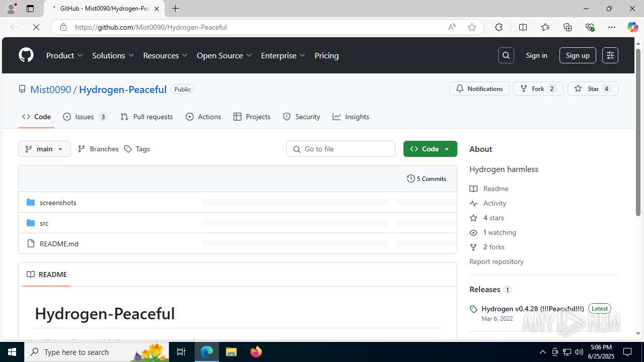Click the Sign up button
This screenshot has width=644, height=362.
pyautogui.click(x=578, y=55)
